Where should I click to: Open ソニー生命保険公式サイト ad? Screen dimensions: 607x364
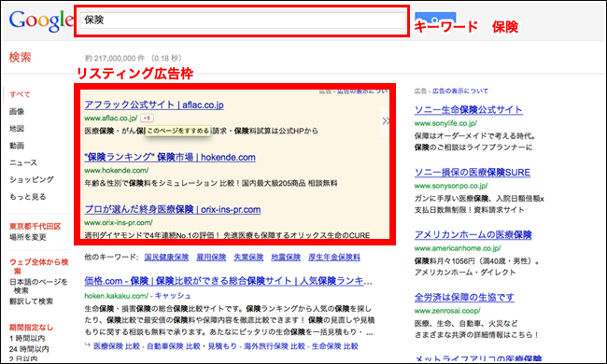469,110
